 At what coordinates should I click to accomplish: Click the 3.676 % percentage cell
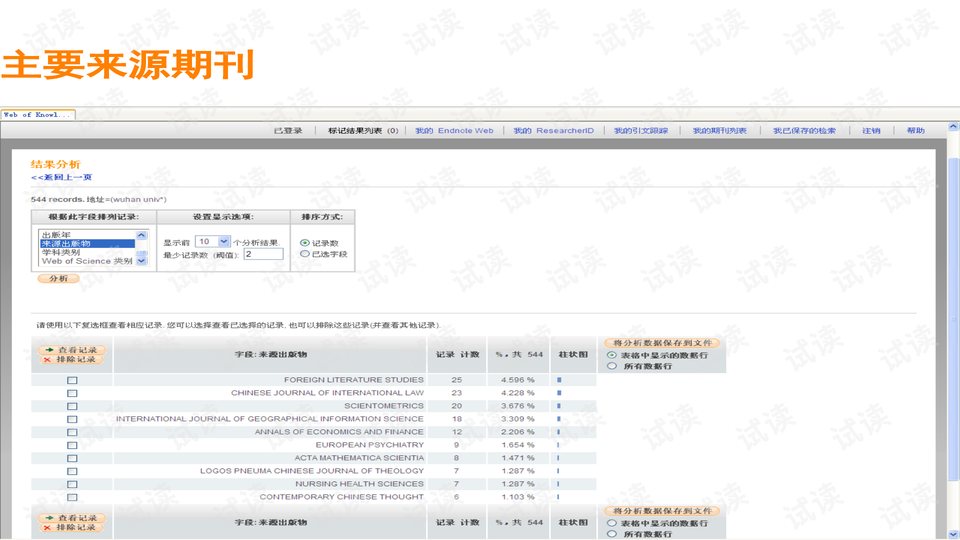[x=517, y=405]
